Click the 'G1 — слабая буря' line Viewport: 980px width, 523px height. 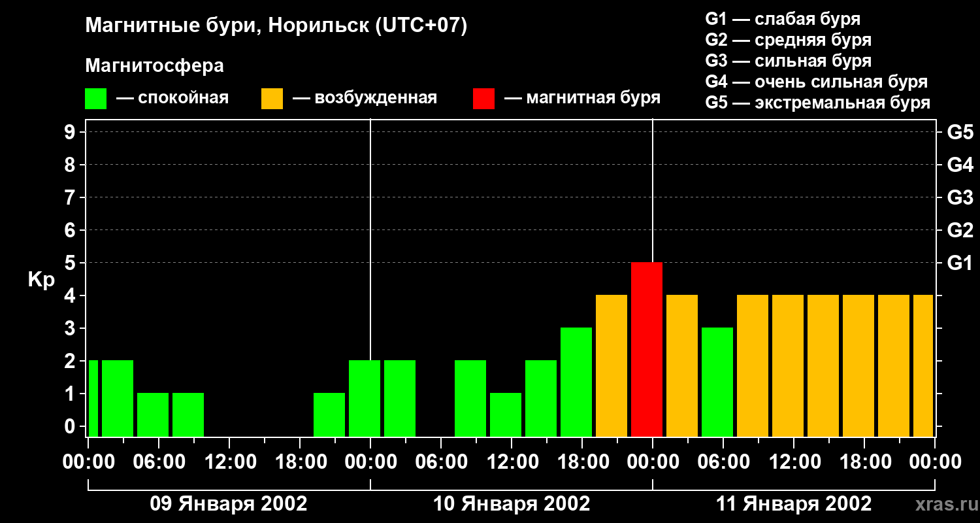pos(783,19)
